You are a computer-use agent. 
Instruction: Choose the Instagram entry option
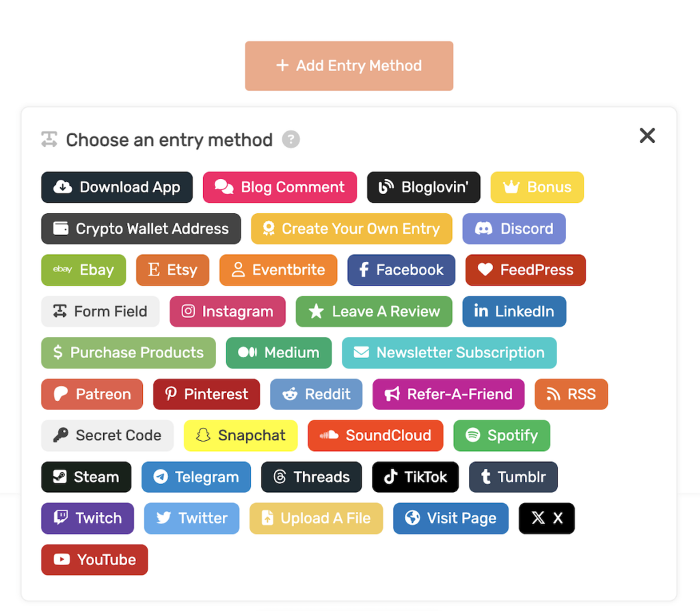pyautogui.click(x=228, y=312)
